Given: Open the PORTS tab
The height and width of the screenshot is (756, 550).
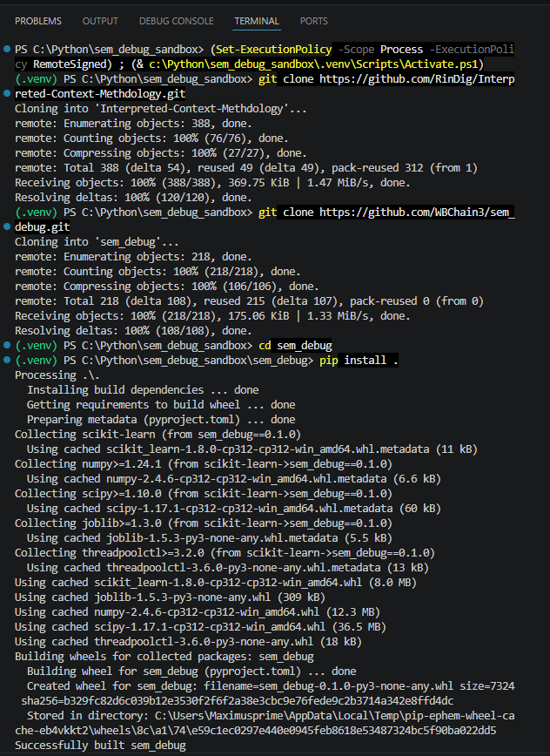Looking at the screenshot, I should 314,21.
